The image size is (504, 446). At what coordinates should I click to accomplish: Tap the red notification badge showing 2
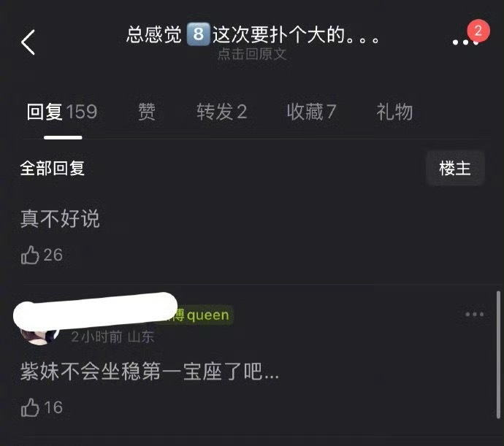point(478,31)
